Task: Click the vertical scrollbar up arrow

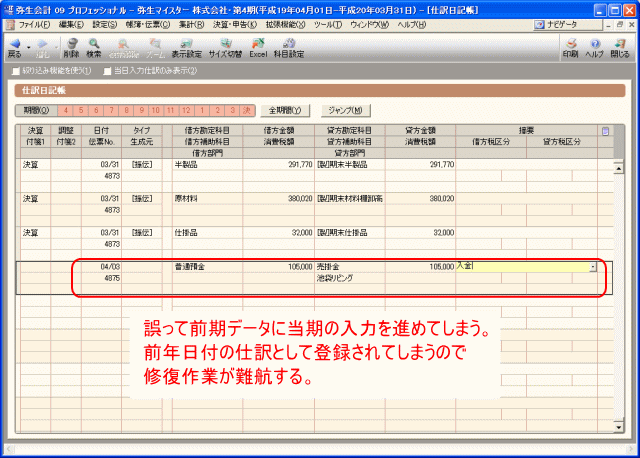Action: (x=619, y=168)
